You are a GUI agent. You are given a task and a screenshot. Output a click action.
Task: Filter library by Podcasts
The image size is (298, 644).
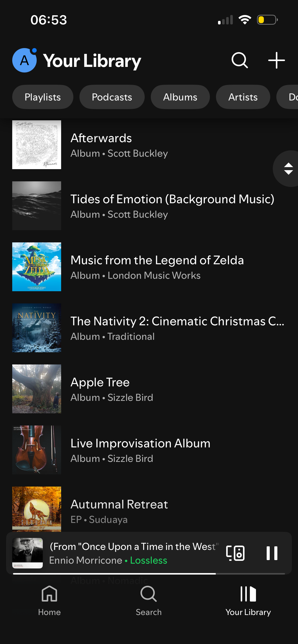(112, 97)
